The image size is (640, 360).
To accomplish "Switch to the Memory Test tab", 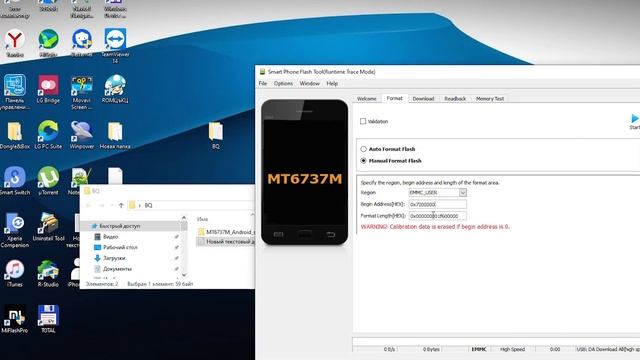I will (490, 99).
